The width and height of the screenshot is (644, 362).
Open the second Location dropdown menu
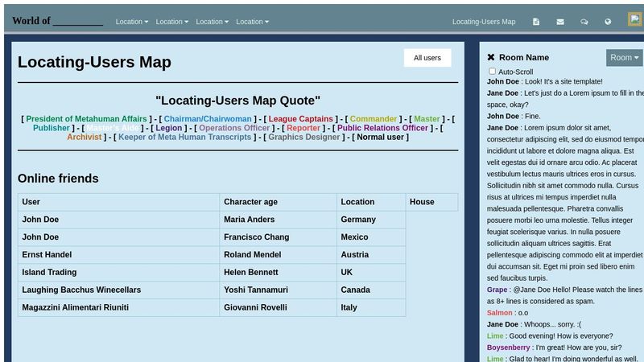pos(172,22)
